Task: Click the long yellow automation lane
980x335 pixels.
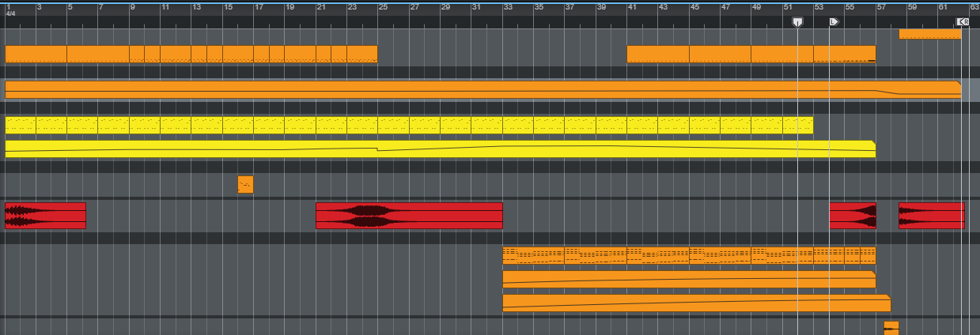Action: click(x=439, y=149)
